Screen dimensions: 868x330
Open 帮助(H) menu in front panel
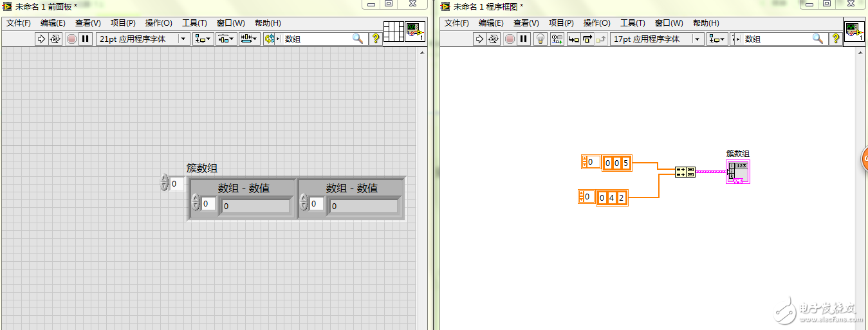pyautogui.click(x=268, y=23)
